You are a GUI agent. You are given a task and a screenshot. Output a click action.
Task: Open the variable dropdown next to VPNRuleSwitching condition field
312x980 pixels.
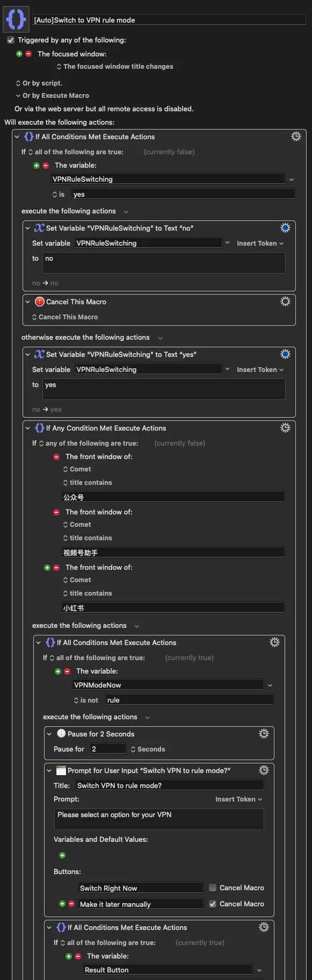click(292, 180)
